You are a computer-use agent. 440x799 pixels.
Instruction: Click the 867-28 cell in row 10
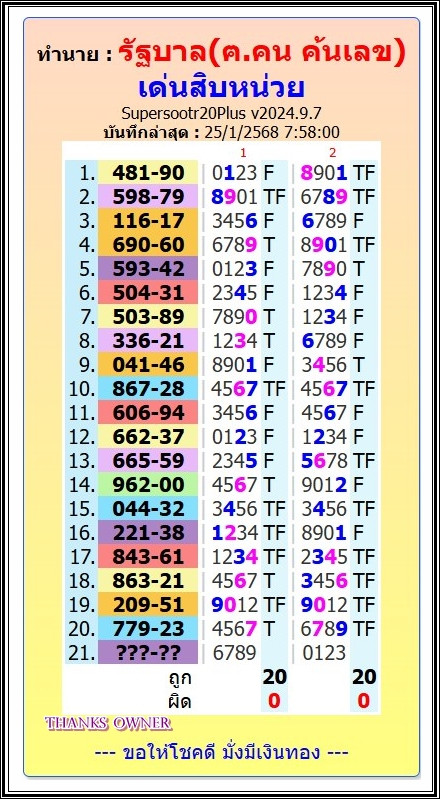(148, 389)
